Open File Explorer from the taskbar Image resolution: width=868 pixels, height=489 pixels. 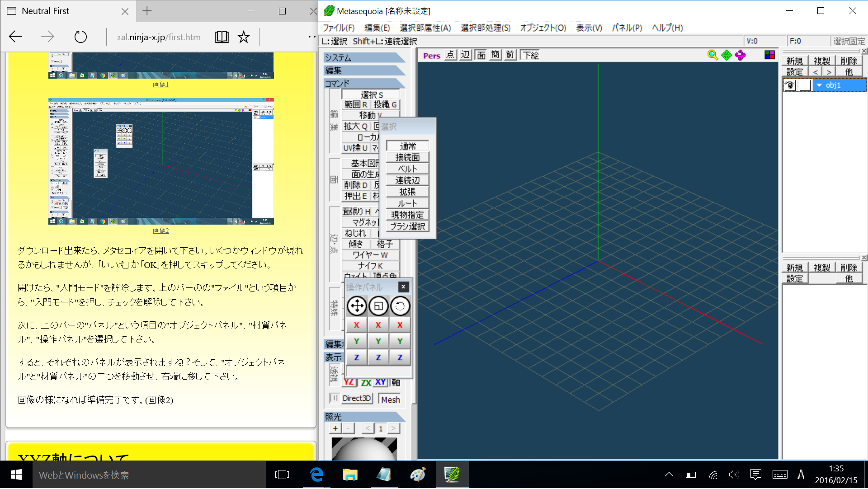[350, 475]
